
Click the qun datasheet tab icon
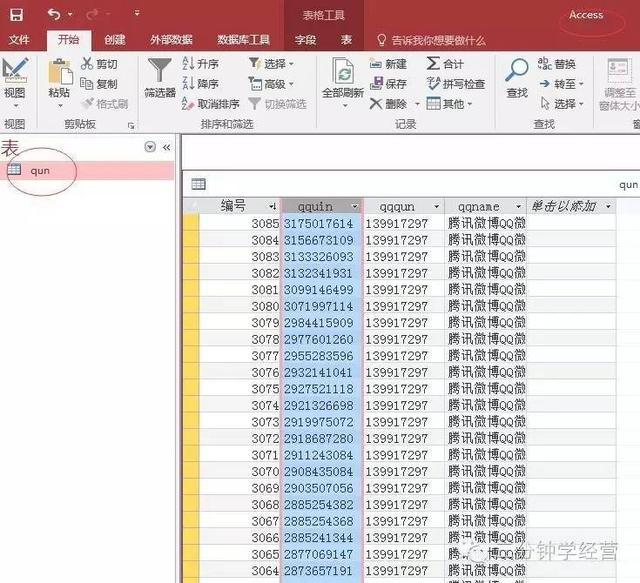pyautogui.click(x=198, y=184)
